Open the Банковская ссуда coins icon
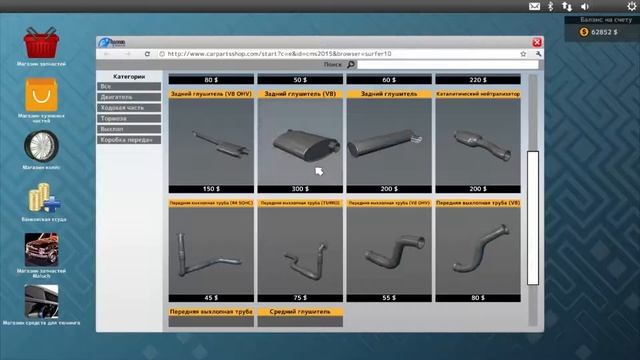The height and width of the screenshot is (360, 640). tap(44, 198)
